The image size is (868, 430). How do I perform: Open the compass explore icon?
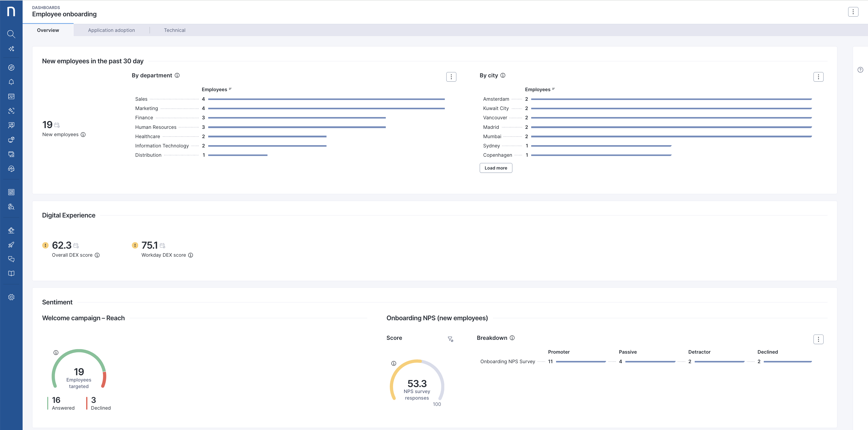pos(11,67)
